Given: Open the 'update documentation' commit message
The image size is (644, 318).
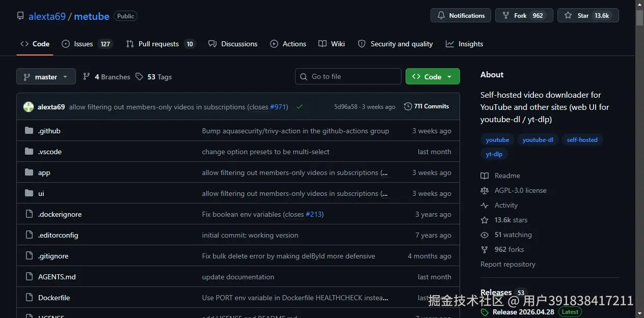Looking at the screenshot, I should pos(238,277).
